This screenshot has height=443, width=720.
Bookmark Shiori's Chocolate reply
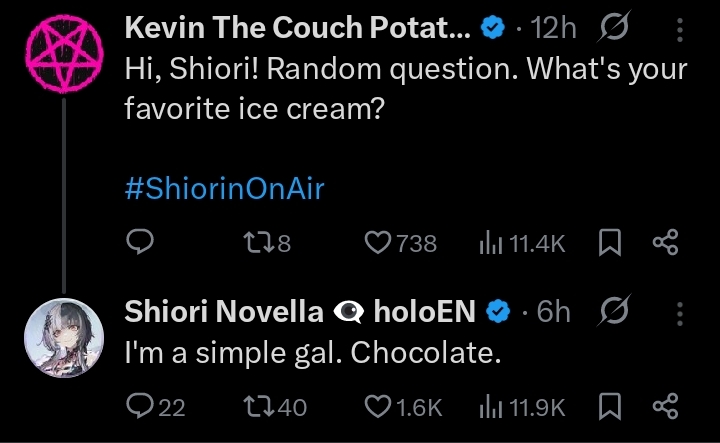610,406
